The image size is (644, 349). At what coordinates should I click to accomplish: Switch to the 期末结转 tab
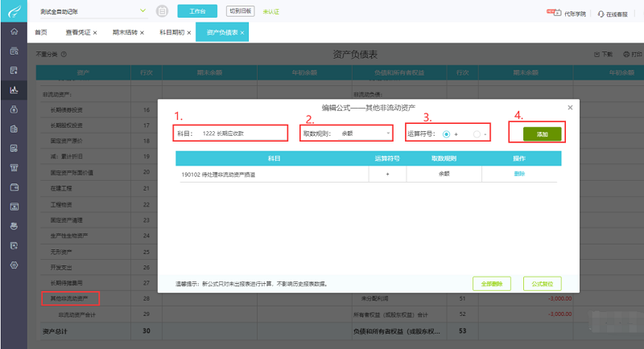[125, 32]
